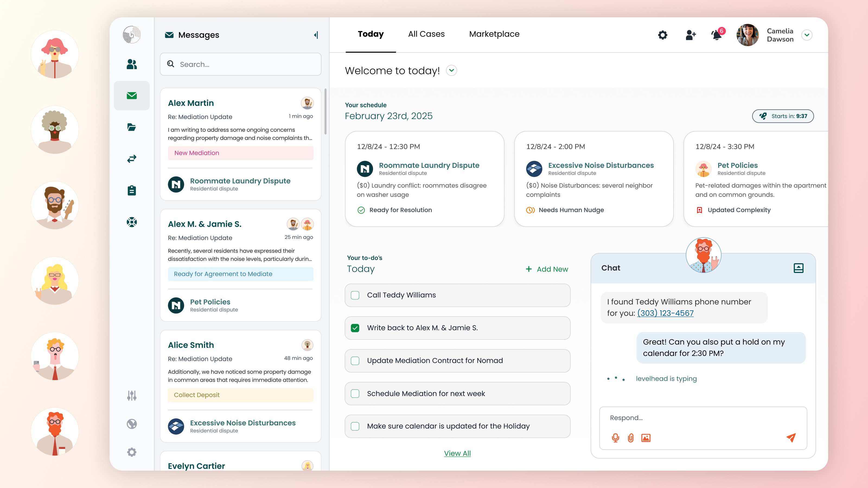The image size is (868, 488).
Task: Click the Ready for Resolution check icon
Action: pos(361,210)
